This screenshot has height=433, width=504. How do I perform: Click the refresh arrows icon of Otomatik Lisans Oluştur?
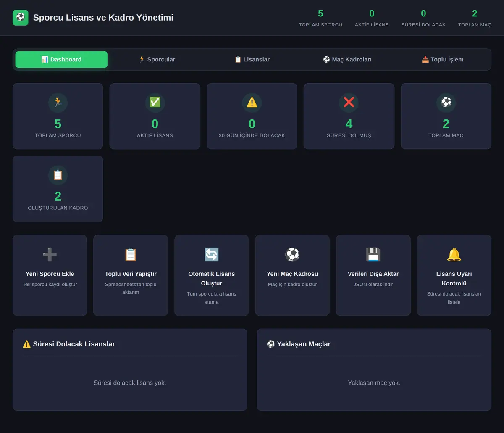212,255
